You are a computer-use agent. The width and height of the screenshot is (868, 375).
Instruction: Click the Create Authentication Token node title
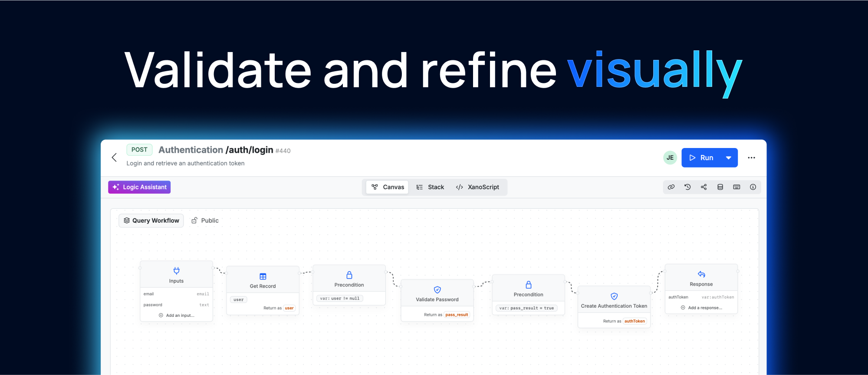point(614,306)
